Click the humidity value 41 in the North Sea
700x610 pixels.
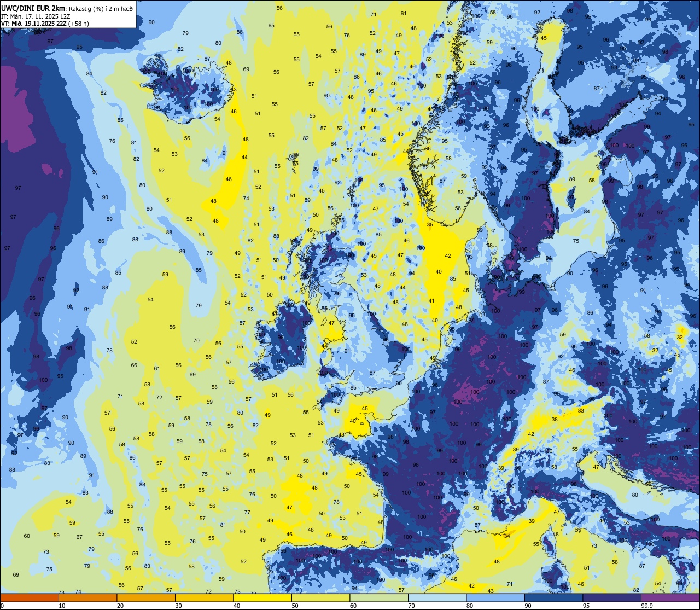coord(431,300)
